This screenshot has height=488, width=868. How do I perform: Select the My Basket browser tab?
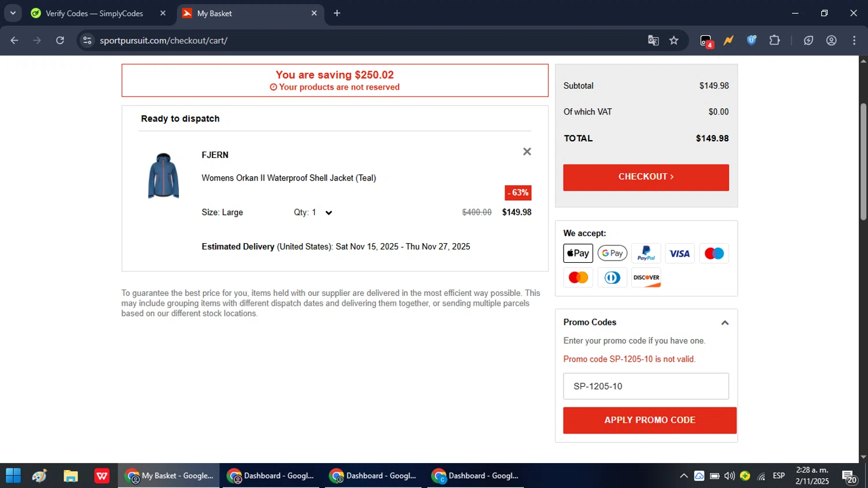(251, 13)
